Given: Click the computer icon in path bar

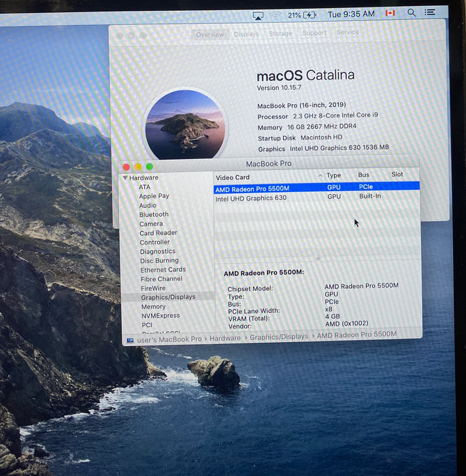Looking at the screenshot, I should pos(130,340).
